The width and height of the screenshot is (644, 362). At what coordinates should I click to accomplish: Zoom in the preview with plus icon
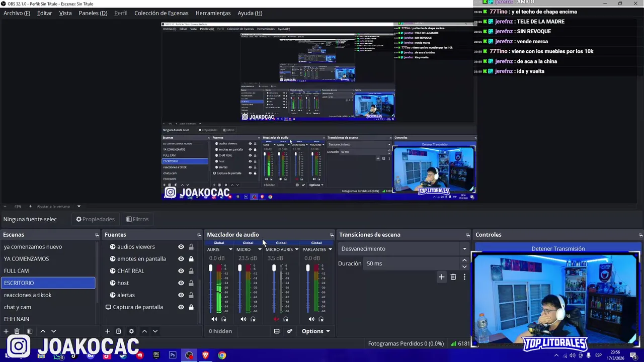tap(30, 206)
